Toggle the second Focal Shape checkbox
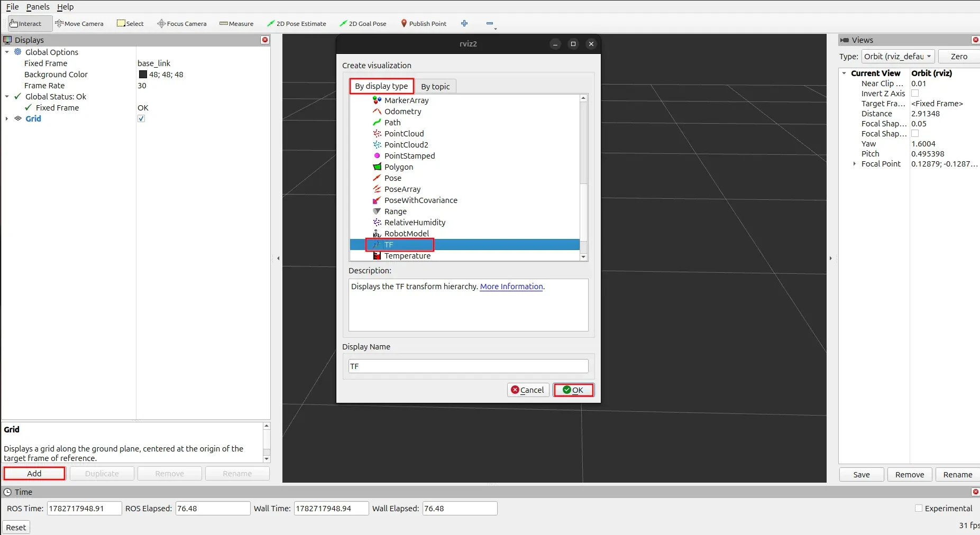This screenshot has width=980, height=535. [915, 134]
